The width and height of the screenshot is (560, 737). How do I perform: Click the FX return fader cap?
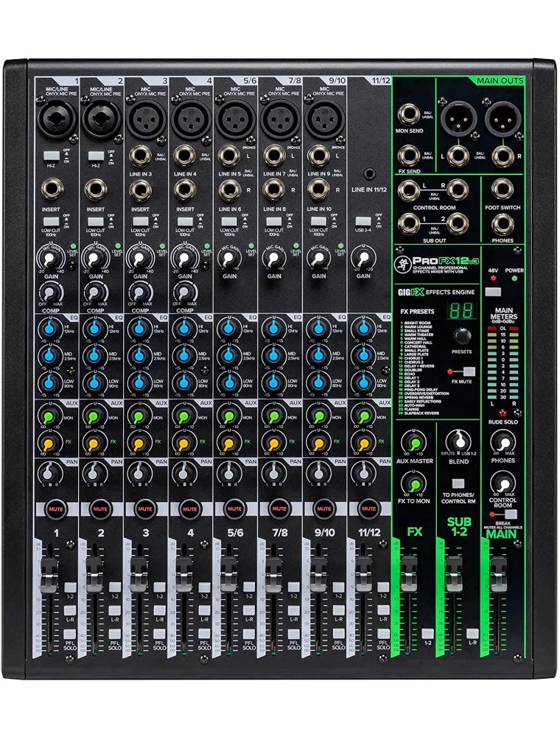[409, 575]
